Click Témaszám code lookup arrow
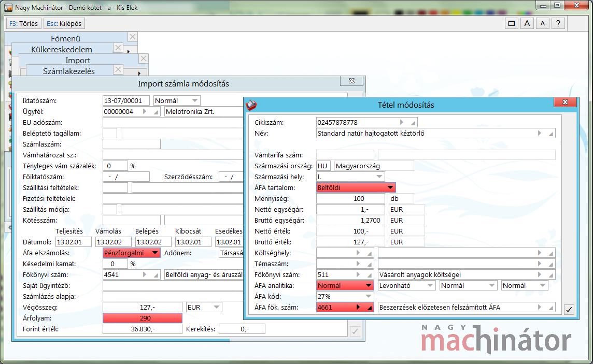The width and height of the screenshot is (593, 364). 358,264
